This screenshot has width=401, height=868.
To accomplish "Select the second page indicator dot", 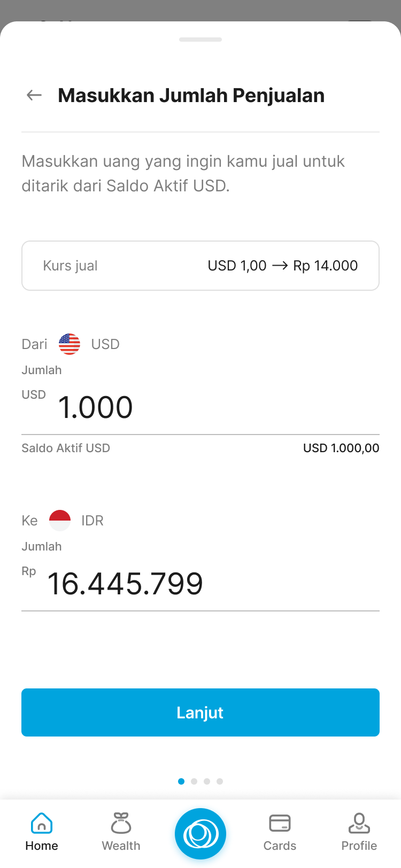I will 194,781.
